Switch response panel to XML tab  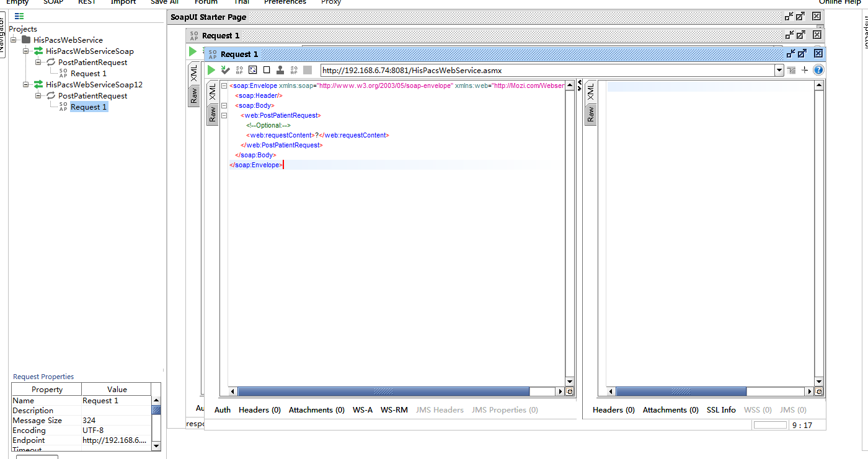pyautogui.click(x=590, y=93)
